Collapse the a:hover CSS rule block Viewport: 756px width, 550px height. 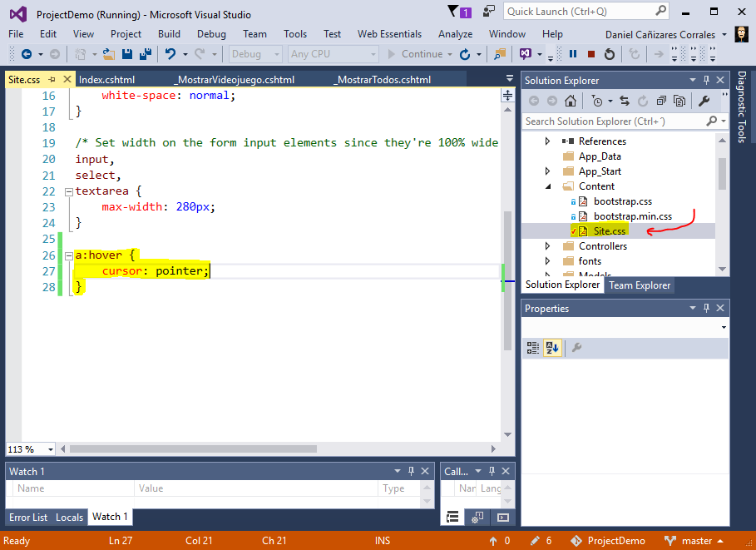click(68, 256)
